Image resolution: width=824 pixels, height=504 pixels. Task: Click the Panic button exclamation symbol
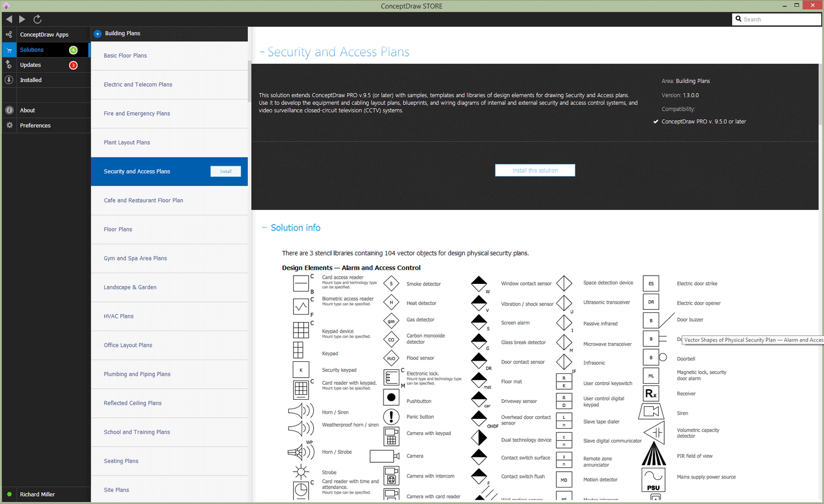coord(391,417)
